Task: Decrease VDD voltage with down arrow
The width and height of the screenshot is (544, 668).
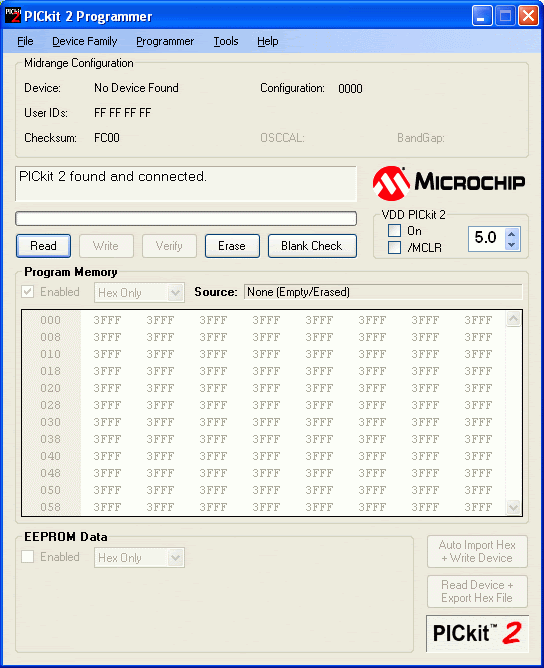Action: [512, 245]
